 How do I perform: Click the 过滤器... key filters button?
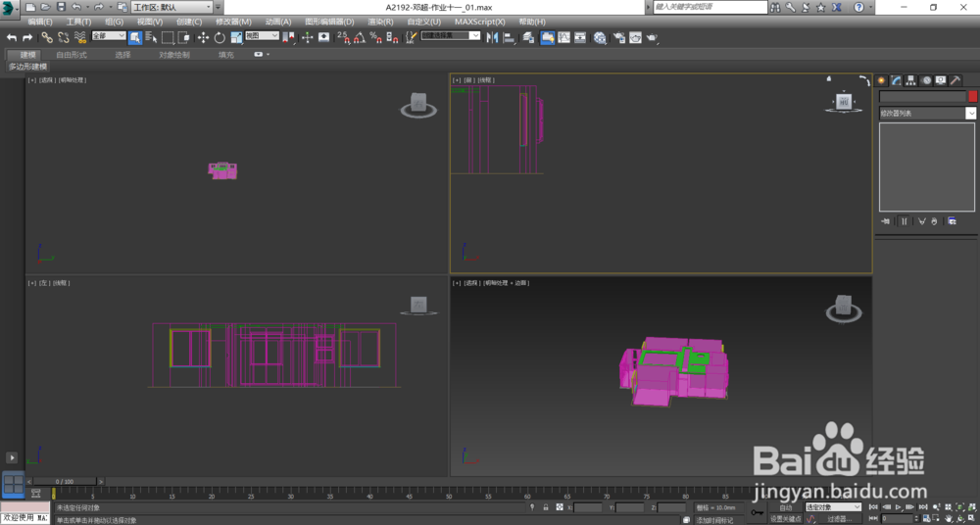[x=840, y=519]
